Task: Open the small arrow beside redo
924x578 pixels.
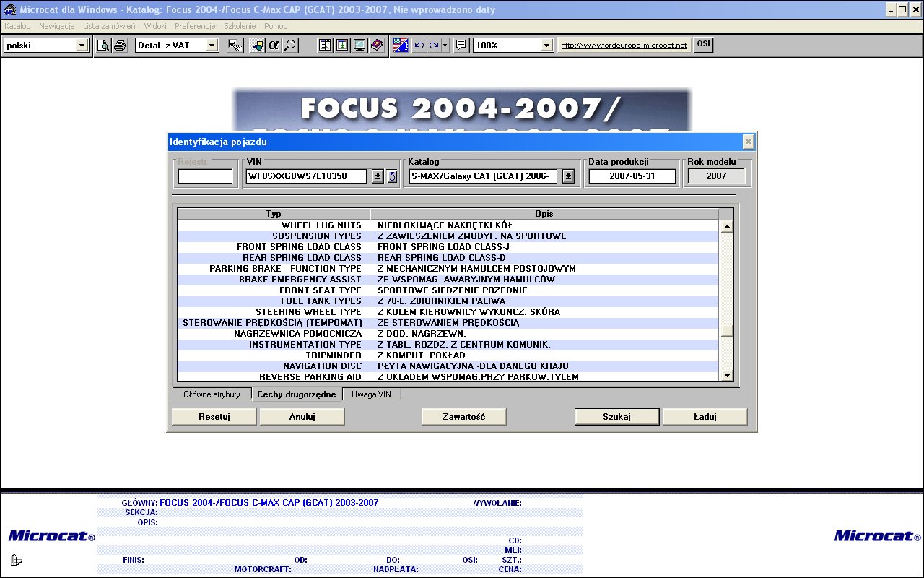Action: pyautogui.click(x=445, y=45)
